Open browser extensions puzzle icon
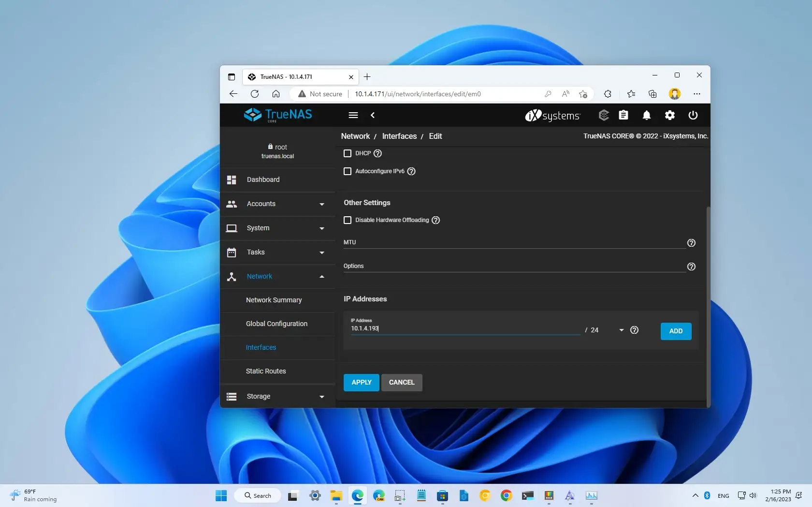812x507 pixels. 608,94
